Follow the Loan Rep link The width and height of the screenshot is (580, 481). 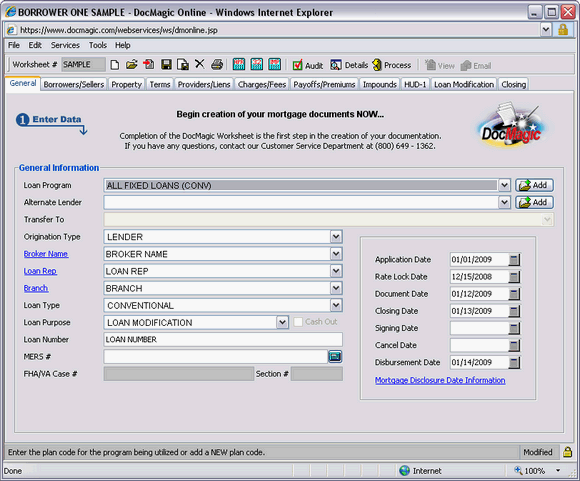coord(40,271)
